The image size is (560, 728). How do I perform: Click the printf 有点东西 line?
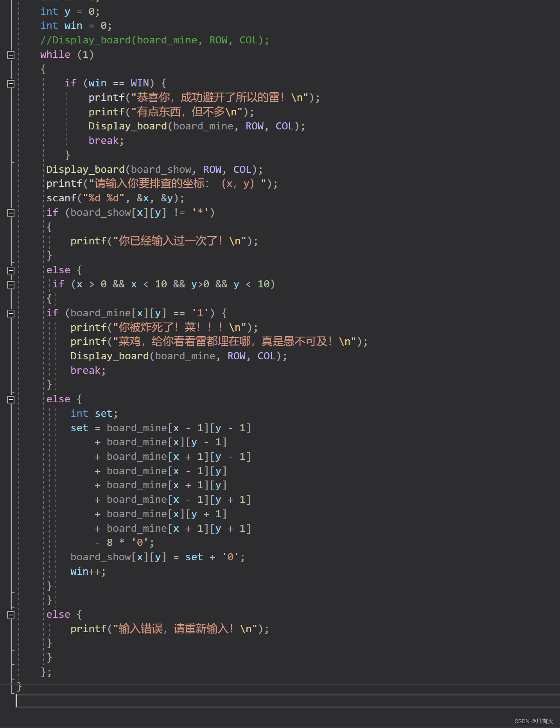tap(171, 112)
